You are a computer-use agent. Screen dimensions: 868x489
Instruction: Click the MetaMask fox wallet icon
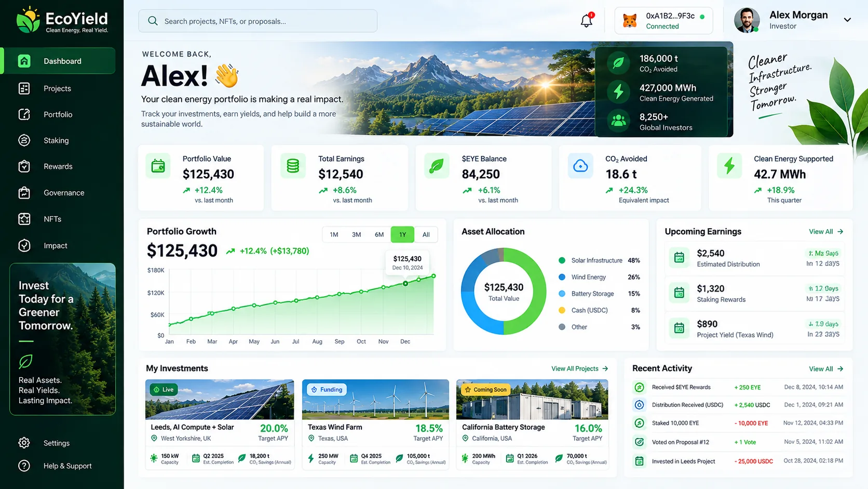[x=630, y=20]
